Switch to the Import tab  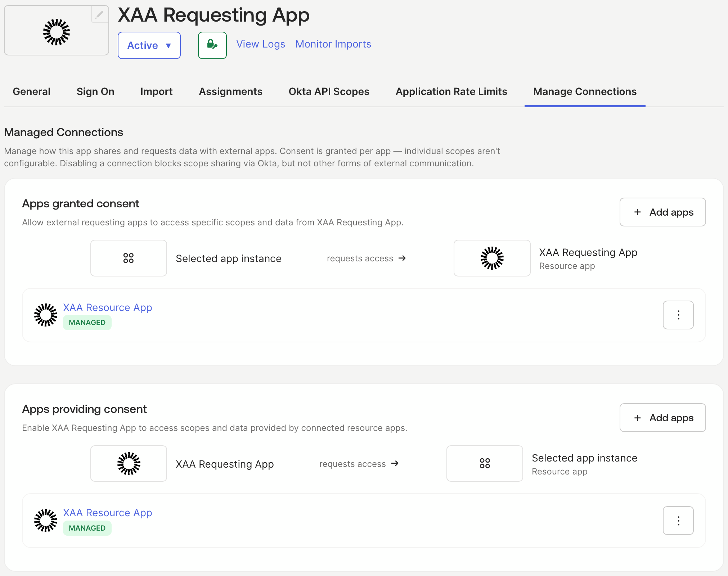pos(157,91)
